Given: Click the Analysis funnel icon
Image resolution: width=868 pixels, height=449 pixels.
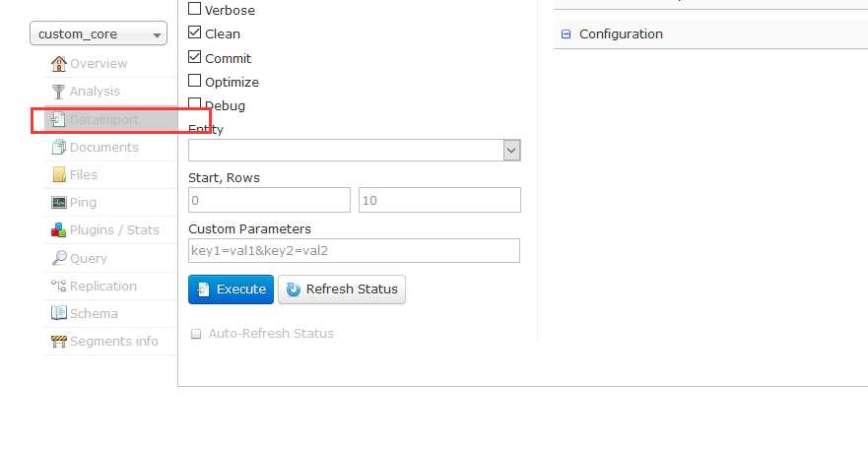Looking at the screenshot, I should [x=59, y=92].
